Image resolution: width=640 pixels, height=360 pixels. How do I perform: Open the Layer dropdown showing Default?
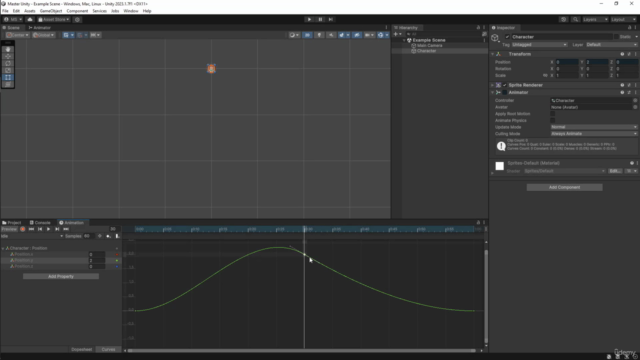(x=611, y=45)
